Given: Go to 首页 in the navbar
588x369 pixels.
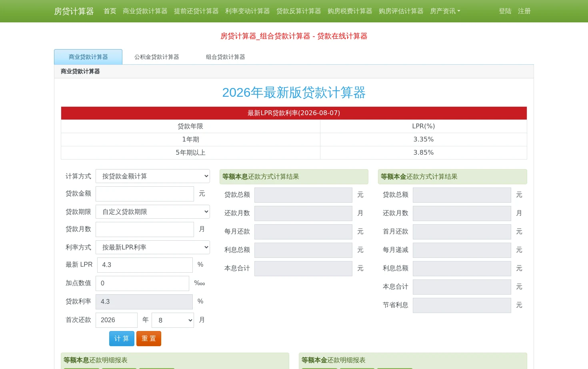Looking at the screenshot, I should click(x=110, y=11).
